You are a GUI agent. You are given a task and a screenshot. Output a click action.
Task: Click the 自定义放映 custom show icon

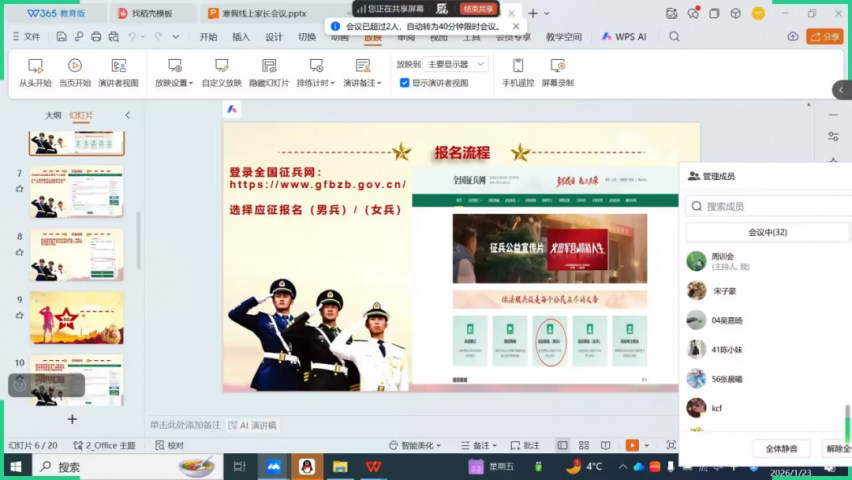click(221, 66)
